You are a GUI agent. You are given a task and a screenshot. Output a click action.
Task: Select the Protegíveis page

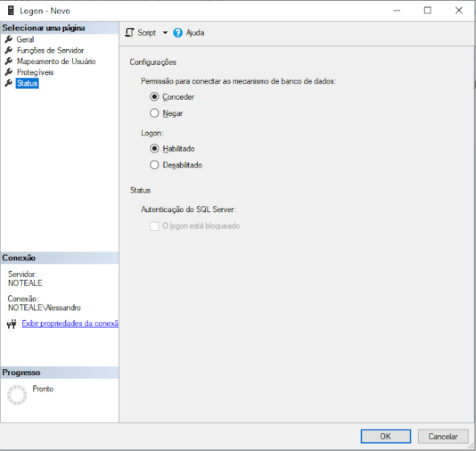point(35,72)
